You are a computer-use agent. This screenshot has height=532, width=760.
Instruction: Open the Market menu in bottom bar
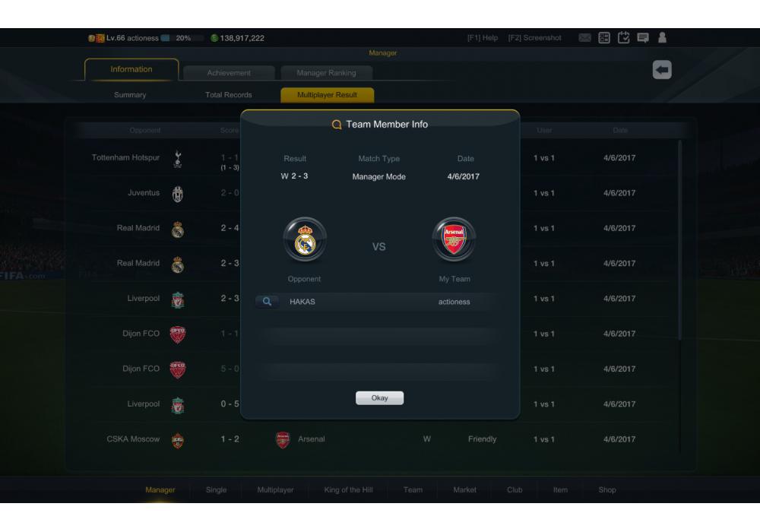click(464, 490)
